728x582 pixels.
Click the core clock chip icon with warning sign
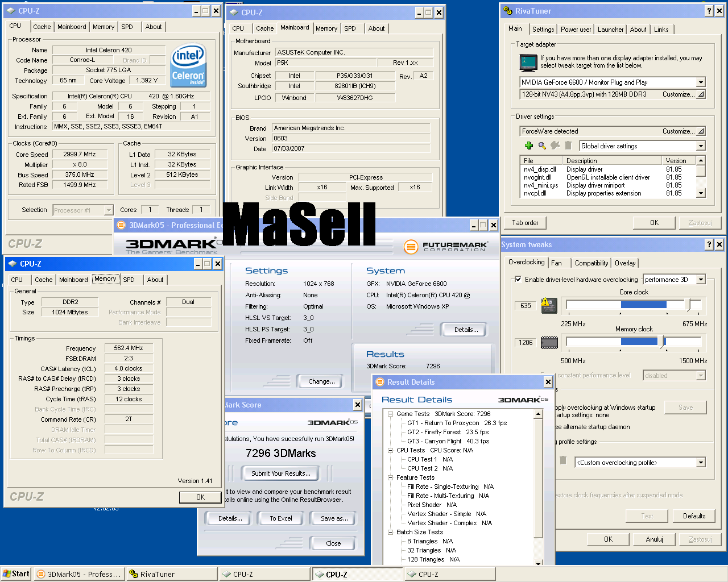(549, 305)
